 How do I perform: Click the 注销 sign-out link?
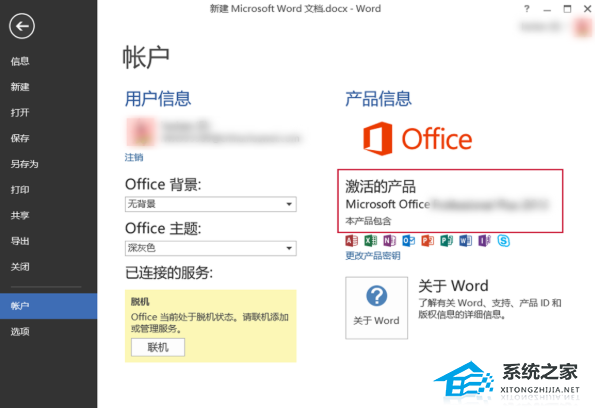[134, 157]
